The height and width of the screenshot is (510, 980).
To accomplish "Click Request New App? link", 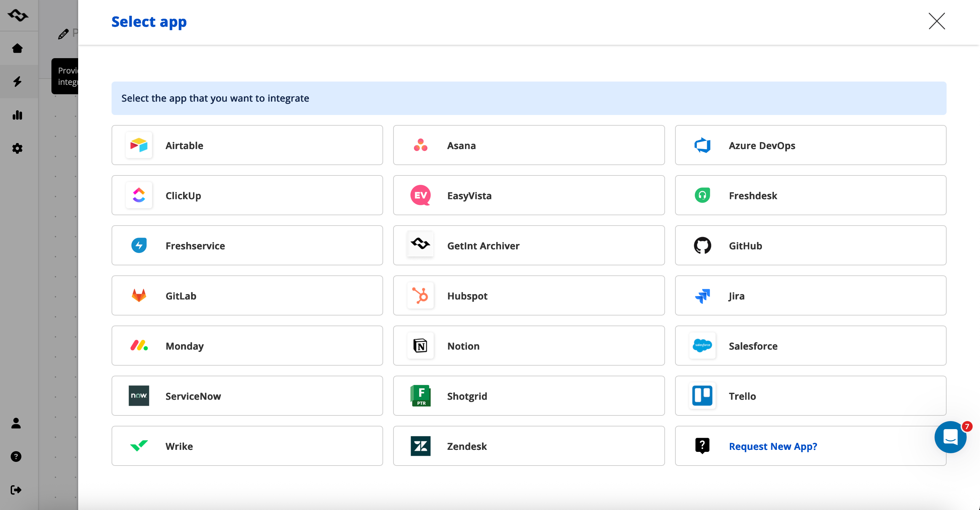I will 773,446.
